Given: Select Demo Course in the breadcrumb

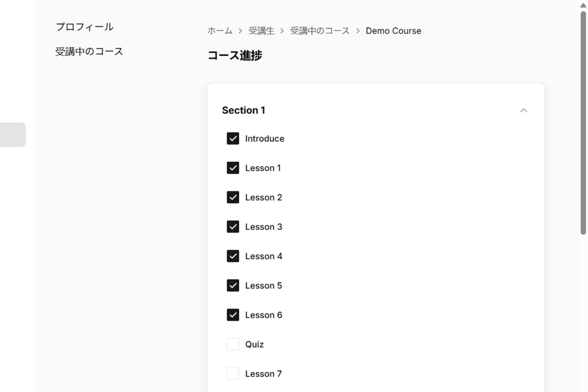Looking at the screenshot, I should click(393, 31).
